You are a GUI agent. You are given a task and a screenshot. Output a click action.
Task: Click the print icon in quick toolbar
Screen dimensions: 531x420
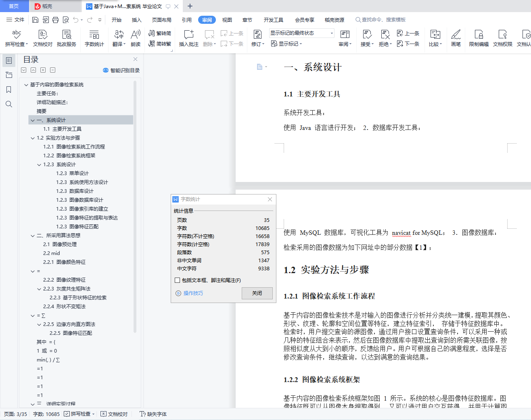pyautogui.click(x=55, y=20)
